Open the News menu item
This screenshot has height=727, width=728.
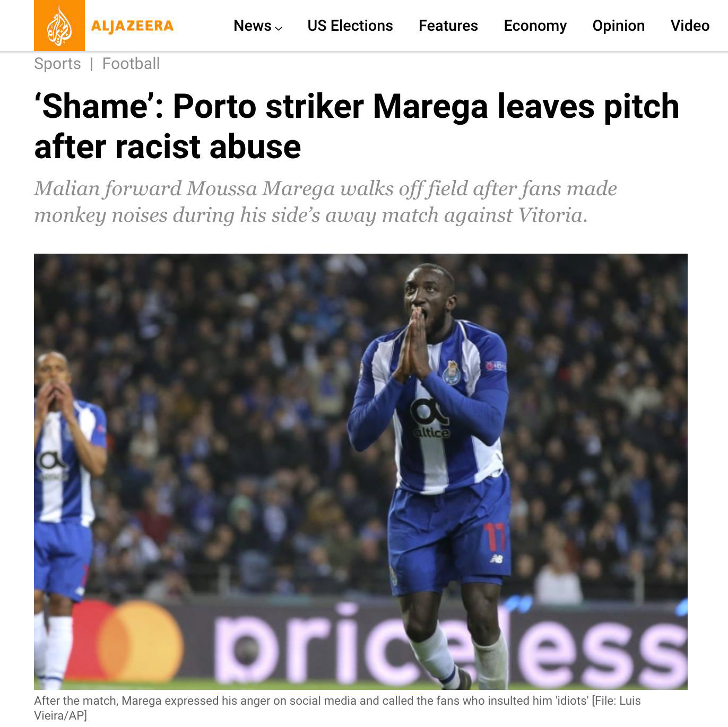253,26
